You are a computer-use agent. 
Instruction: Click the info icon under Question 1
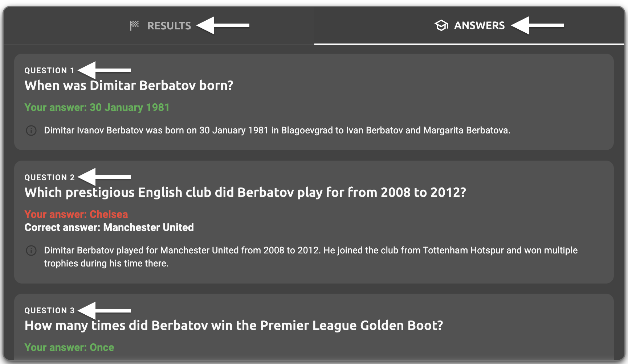tap(31, 131)
